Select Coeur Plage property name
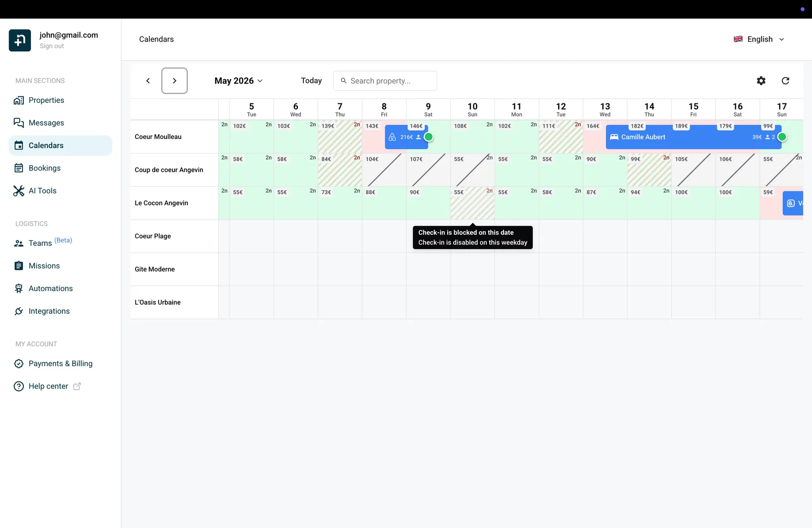This screenshot has height=528, width=812. [153, 236]
